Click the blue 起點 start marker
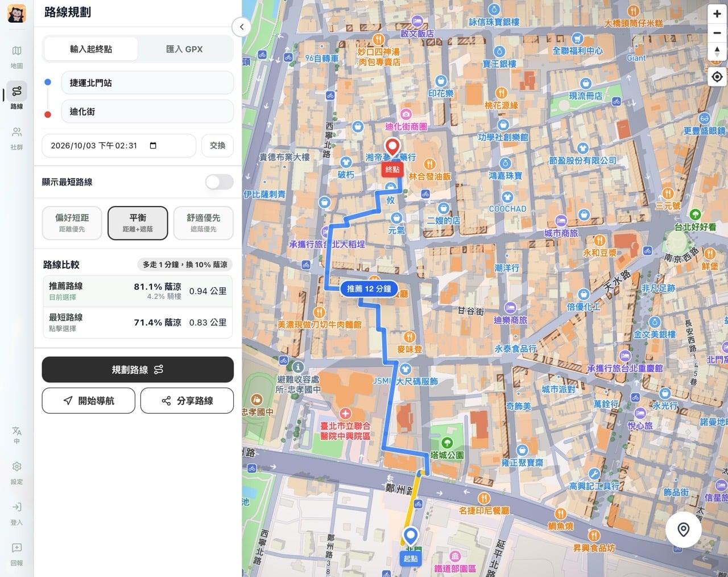Screen dimensions: 728x577 tap(410, 545)
